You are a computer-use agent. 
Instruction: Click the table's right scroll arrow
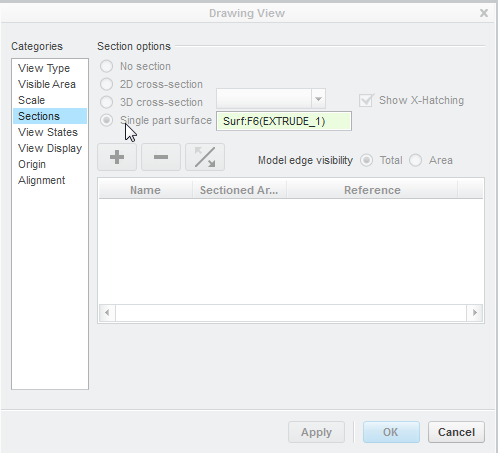pos(475,313)
